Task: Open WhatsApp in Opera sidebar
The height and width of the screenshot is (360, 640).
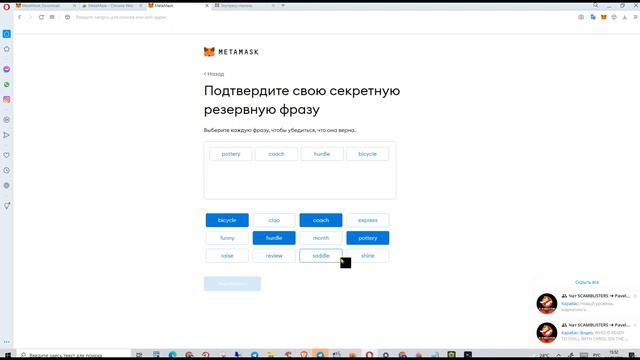Action: pos(7,84)
